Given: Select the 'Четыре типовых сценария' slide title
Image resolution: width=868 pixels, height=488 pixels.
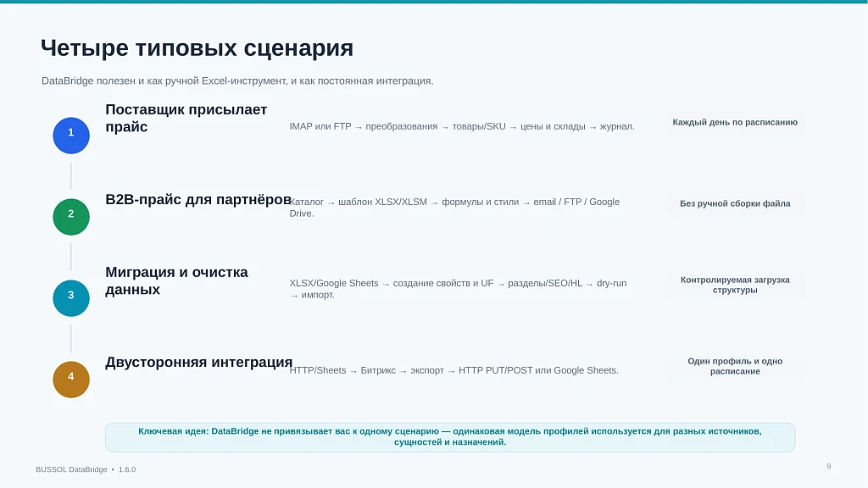Looking at the screenshot, I should click(x=197, y=48).
